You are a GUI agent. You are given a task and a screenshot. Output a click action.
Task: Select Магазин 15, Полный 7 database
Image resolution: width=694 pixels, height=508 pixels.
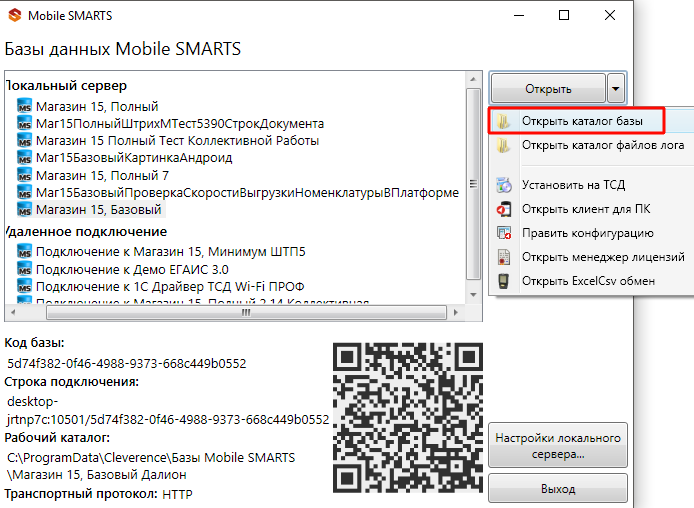pyautogui.click(x=102, y=176)
